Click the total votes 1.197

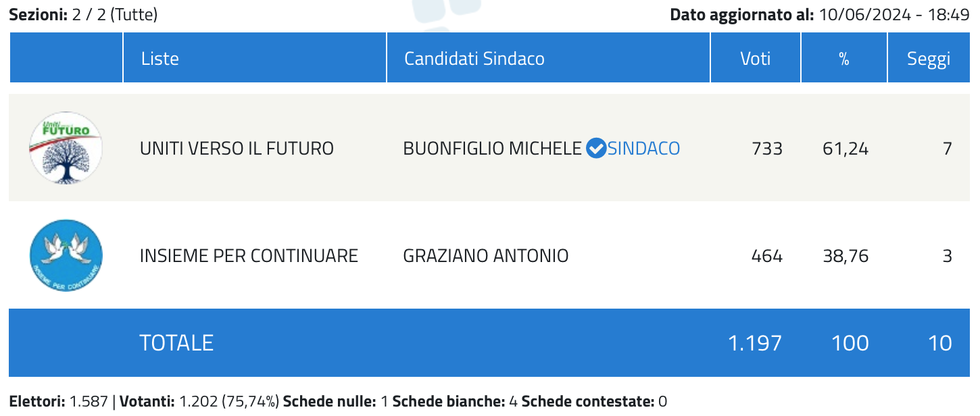point(755,342)
